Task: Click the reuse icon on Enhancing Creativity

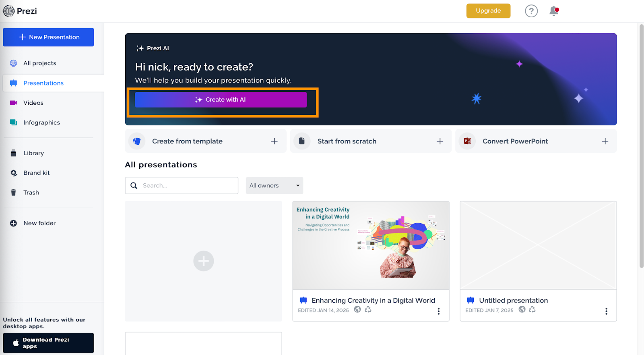Action: [x=368, y=309]
